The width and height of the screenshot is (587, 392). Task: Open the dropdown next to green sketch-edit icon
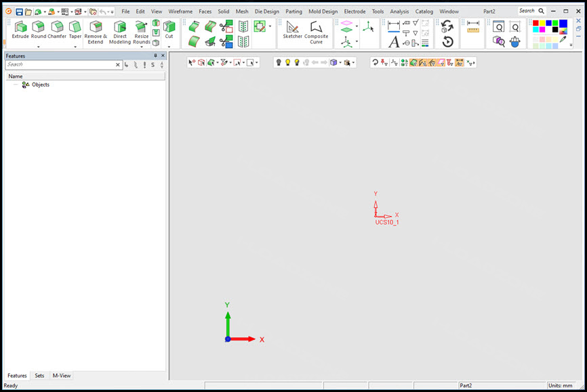click(270, 26)
